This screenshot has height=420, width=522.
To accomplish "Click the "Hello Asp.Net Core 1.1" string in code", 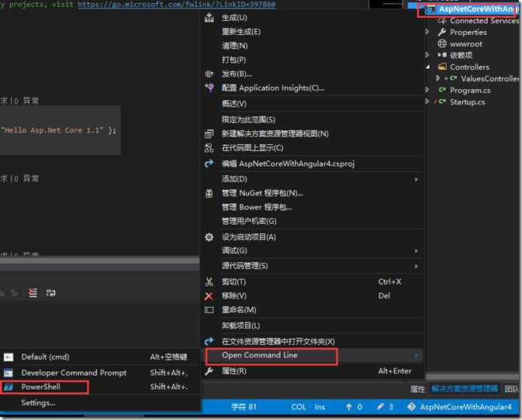I will tap(52, 130).
